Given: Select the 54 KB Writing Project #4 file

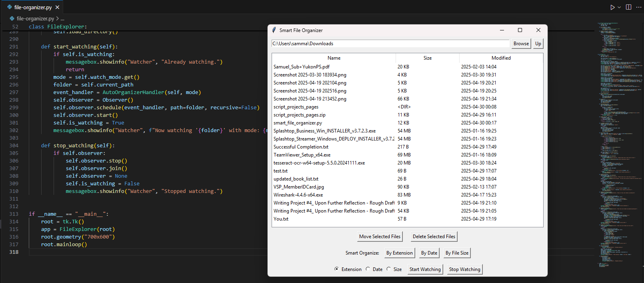Looking at the screenshot, I should point(407,211).
